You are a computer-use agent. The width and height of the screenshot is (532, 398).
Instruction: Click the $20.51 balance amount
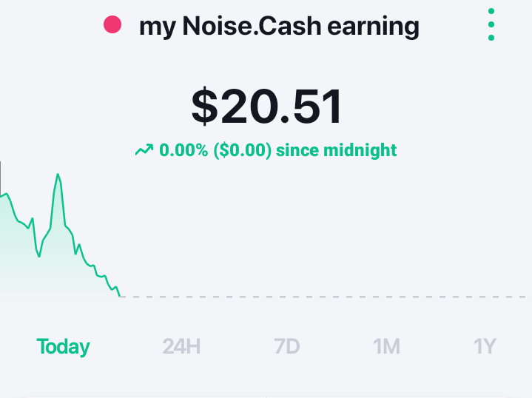click(266, 106)
